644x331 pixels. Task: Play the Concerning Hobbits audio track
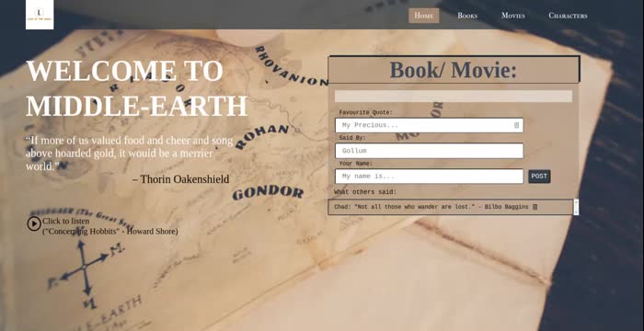(x=34, y=223)
